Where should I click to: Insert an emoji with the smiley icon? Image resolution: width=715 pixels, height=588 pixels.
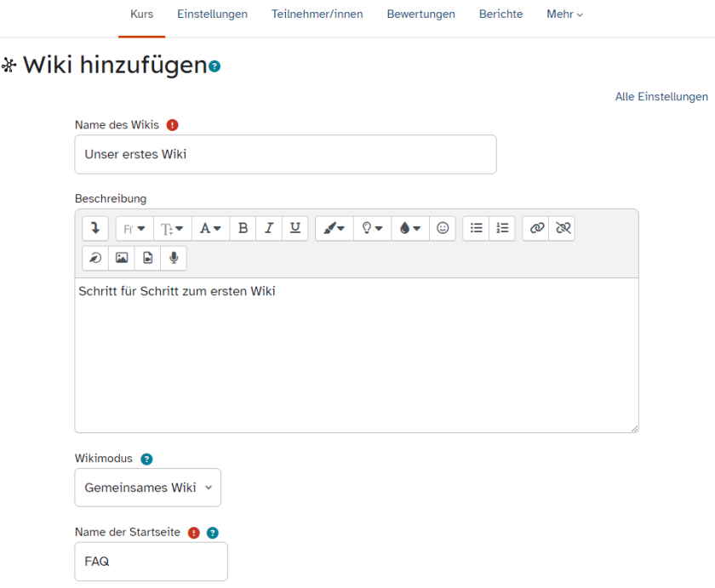443,228
